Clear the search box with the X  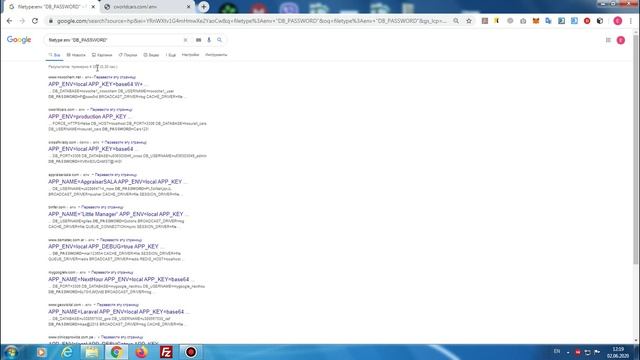point(185,40)
